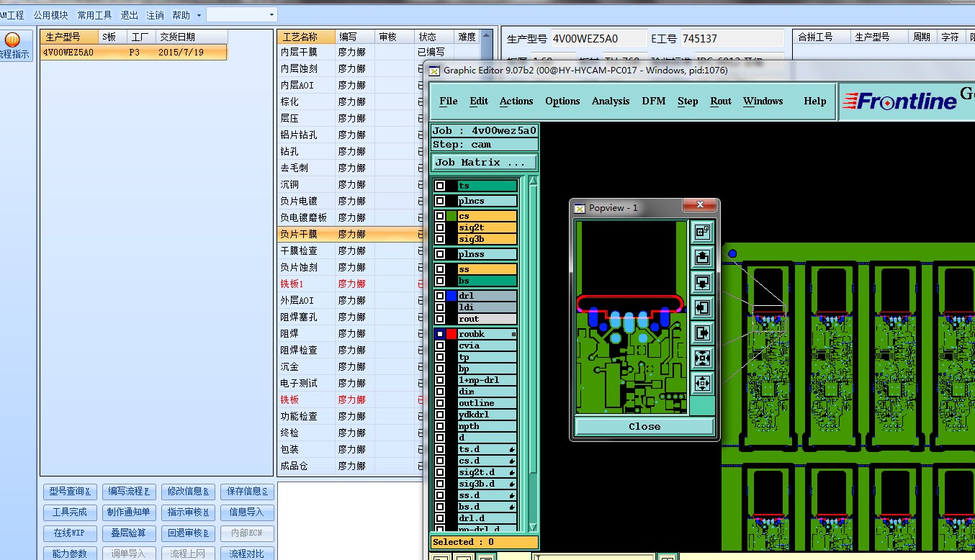Select the 4V00WEZ5A0 row in job list
975x560 pixels.
134,53
